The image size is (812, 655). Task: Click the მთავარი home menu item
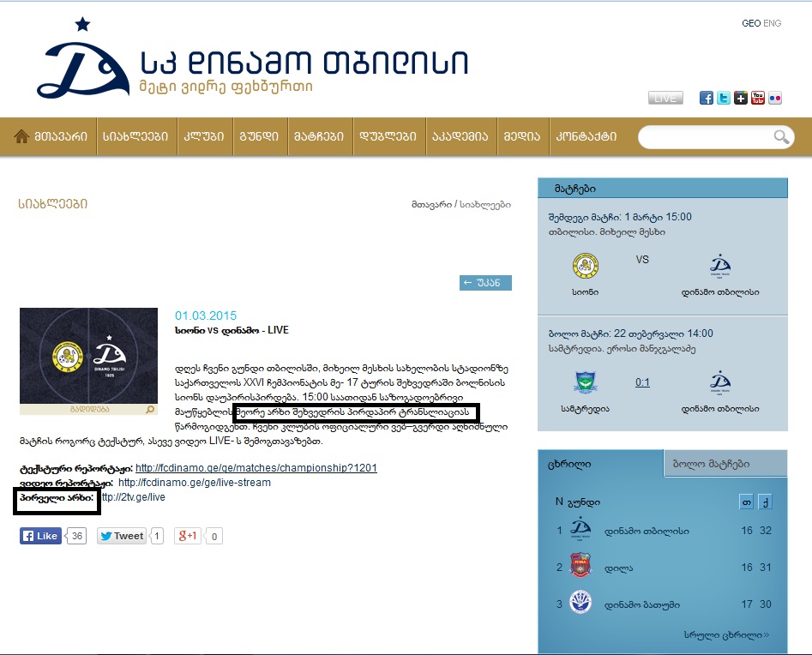point(61,136)
